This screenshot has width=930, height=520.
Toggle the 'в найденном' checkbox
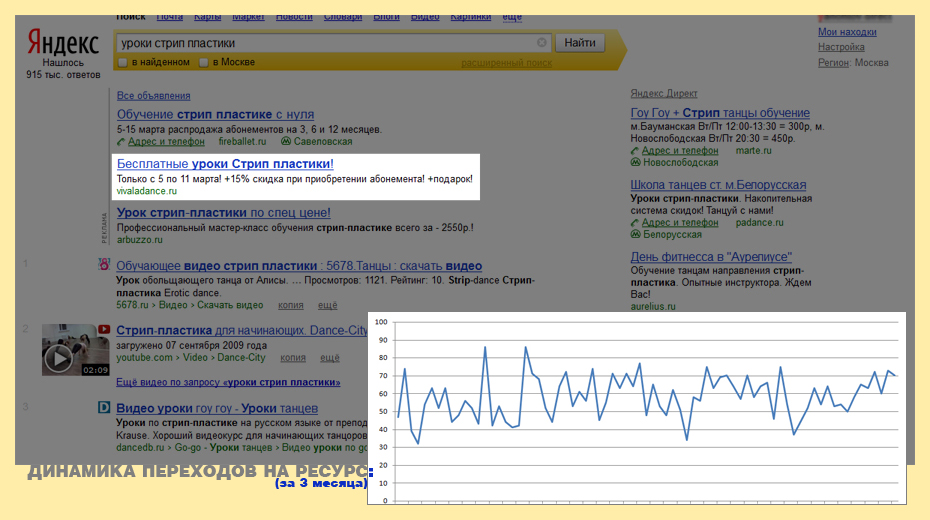(x=123, y=62)
